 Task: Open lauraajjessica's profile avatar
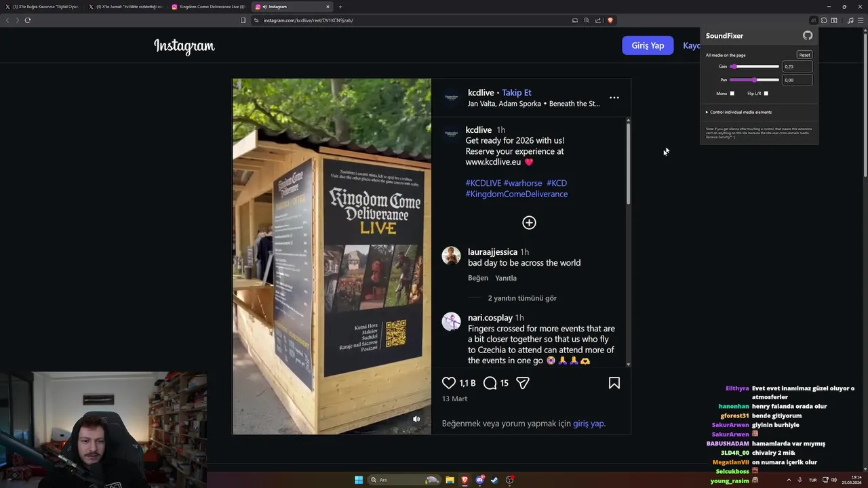[x=452, y=256]
